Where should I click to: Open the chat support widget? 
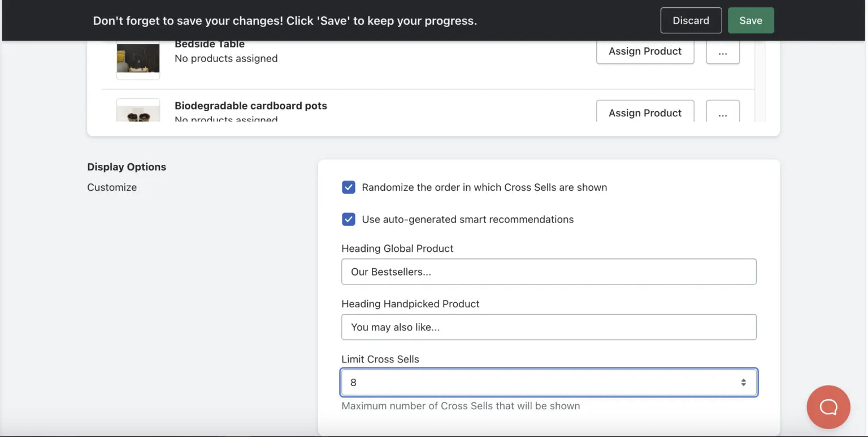(828, 407)
